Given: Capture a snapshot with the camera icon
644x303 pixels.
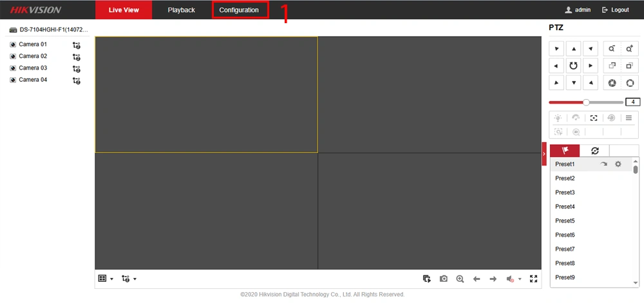Looking at the screenshot, I should (444, 279).
